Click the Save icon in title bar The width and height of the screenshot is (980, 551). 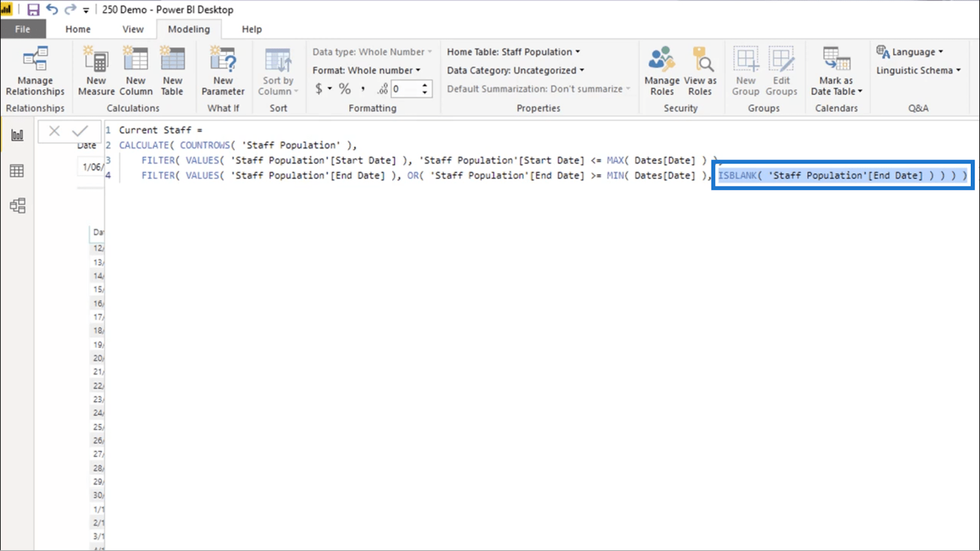33,10
